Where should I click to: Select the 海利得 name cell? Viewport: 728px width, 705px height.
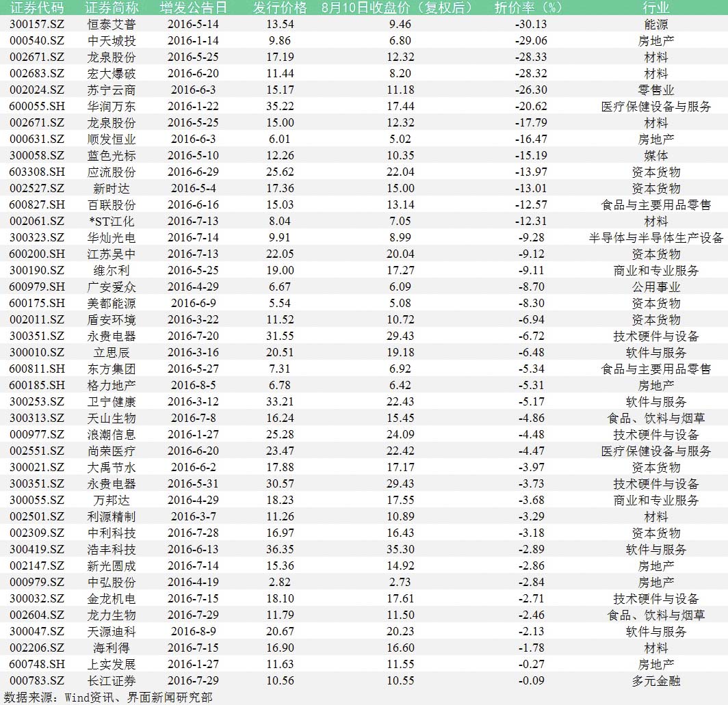112,648
